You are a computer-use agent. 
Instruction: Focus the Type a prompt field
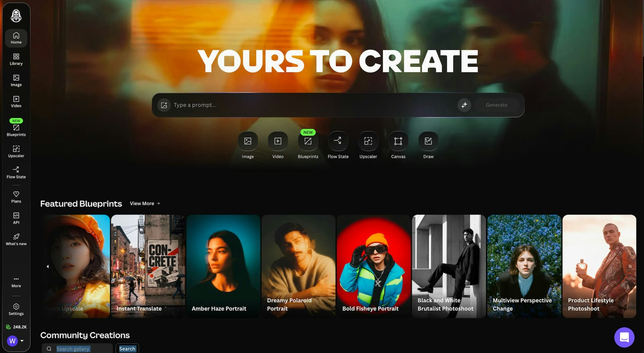(x=314, y=105)
